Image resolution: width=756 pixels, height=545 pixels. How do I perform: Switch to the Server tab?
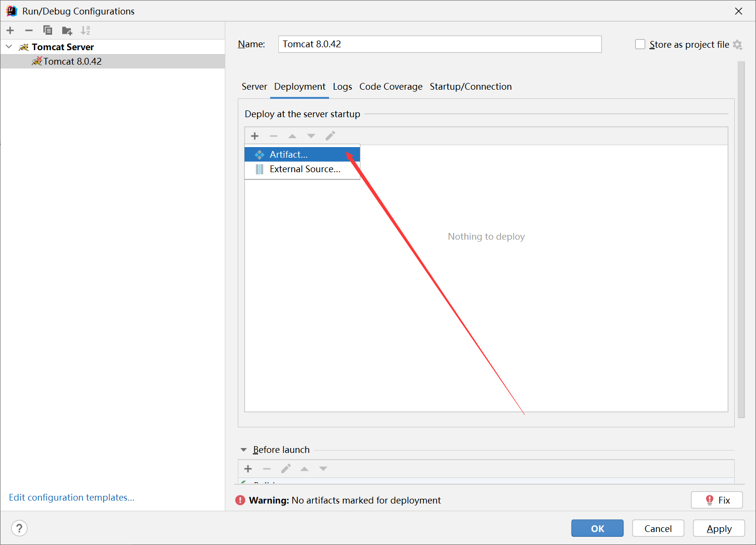point(254,87)
